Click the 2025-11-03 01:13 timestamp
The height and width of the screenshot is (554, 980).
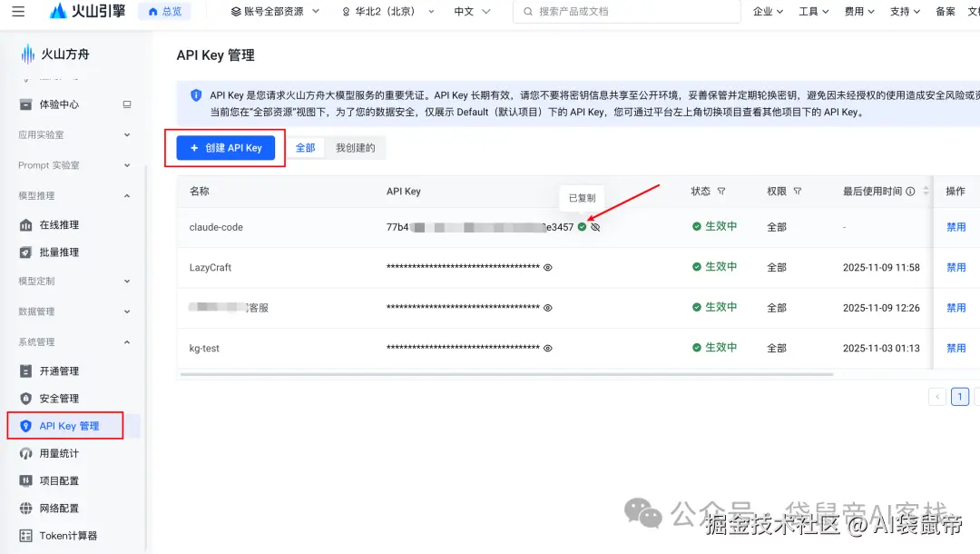pos(881,348)
